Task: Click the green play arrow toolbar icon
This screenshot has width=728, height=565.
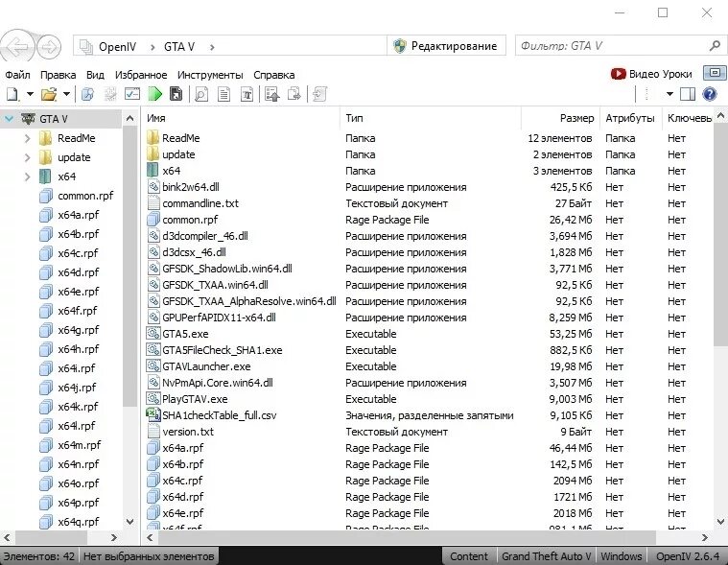Action: [x=154, y=94]
